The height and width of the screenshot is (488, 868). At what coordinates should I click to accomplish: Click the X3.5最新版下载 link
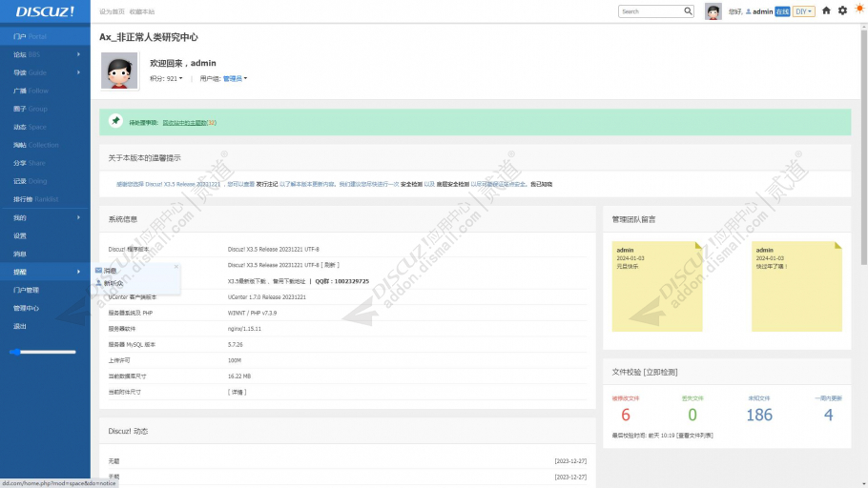click(x=249, y=281)
